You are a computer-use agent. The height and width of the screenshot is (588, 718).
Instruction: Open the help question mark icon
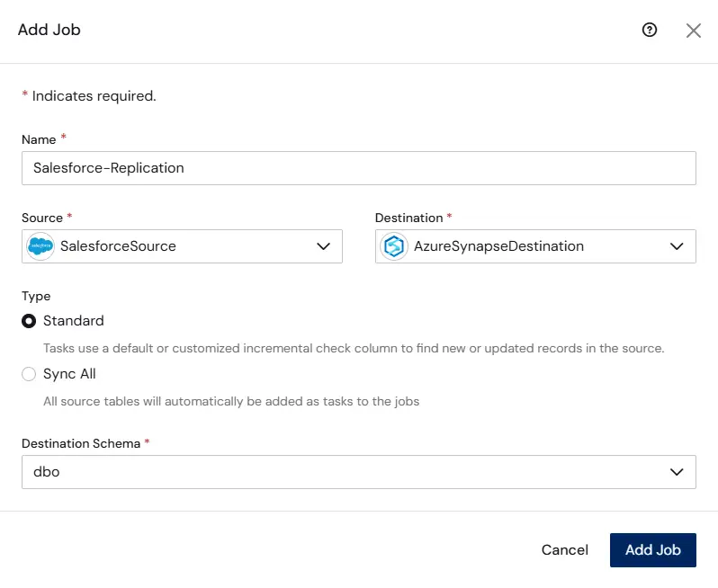pyautogui.click(x=650, y=30)
